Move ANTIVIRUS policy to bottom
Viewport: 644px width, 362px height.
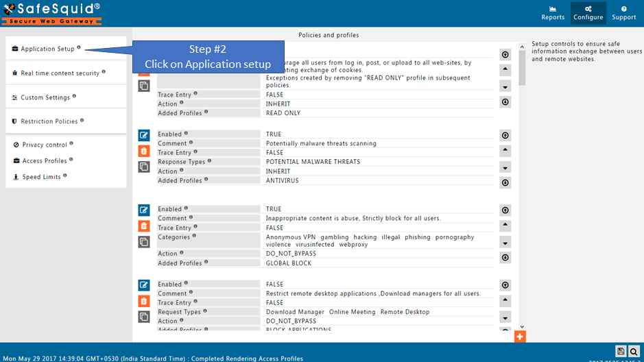505,182
